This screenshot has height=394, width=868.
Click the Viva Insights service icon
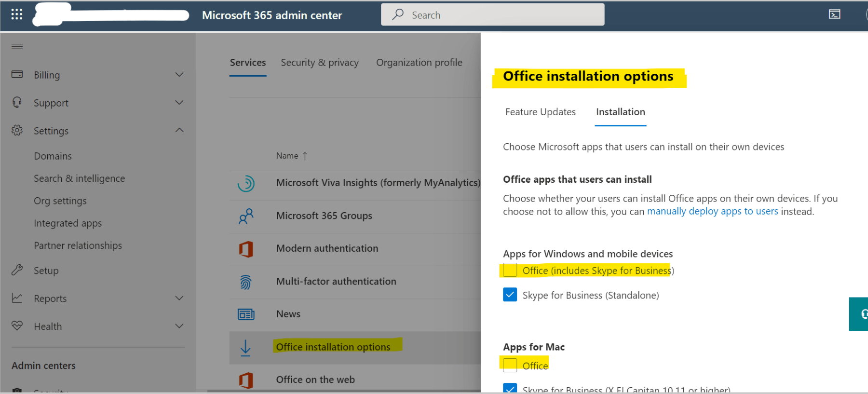246,183
